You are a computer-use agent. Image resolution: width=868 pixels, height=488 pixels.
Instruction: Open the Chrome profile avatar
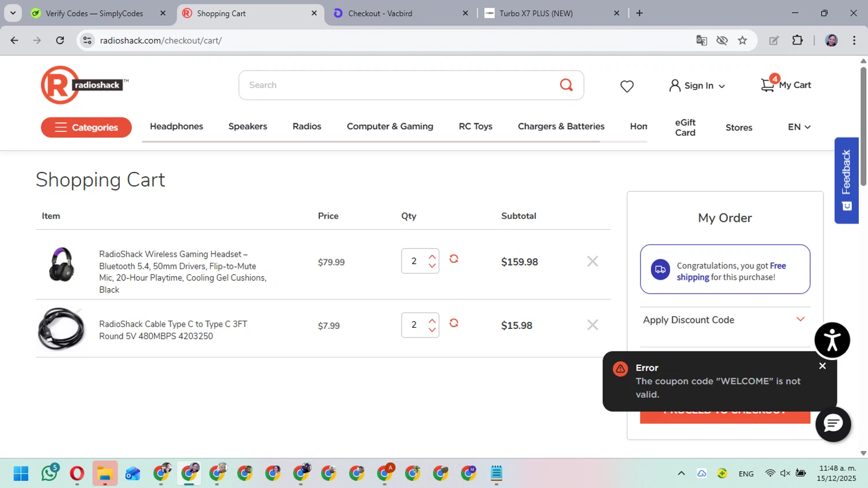pyautogui.click(x=832, y=40)
